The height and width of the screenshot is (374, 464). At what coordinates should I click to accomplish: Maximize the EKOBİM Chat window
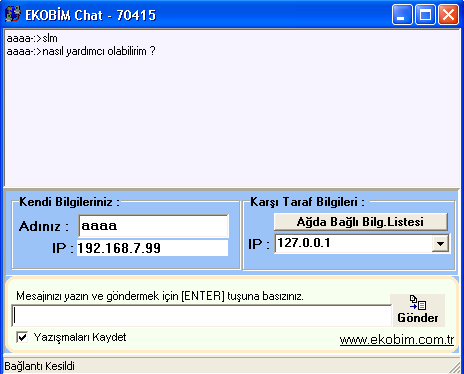coord(425,15)
